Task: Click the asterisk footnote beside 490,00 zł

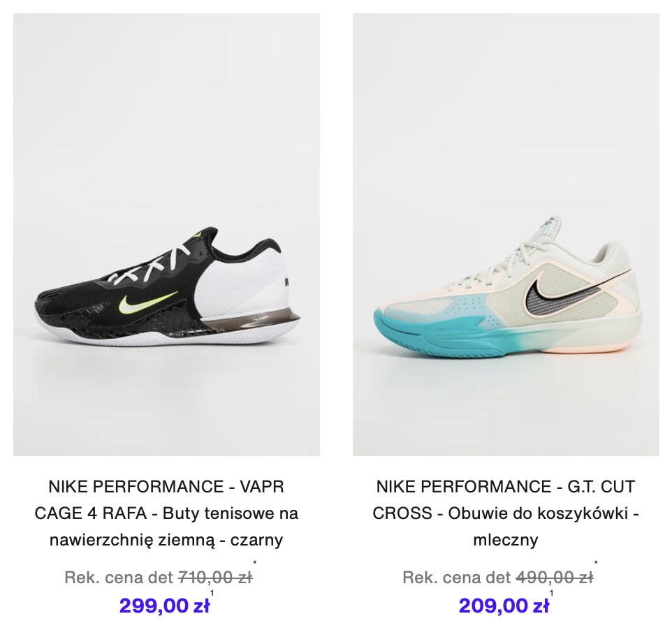Action: (596, 563)
